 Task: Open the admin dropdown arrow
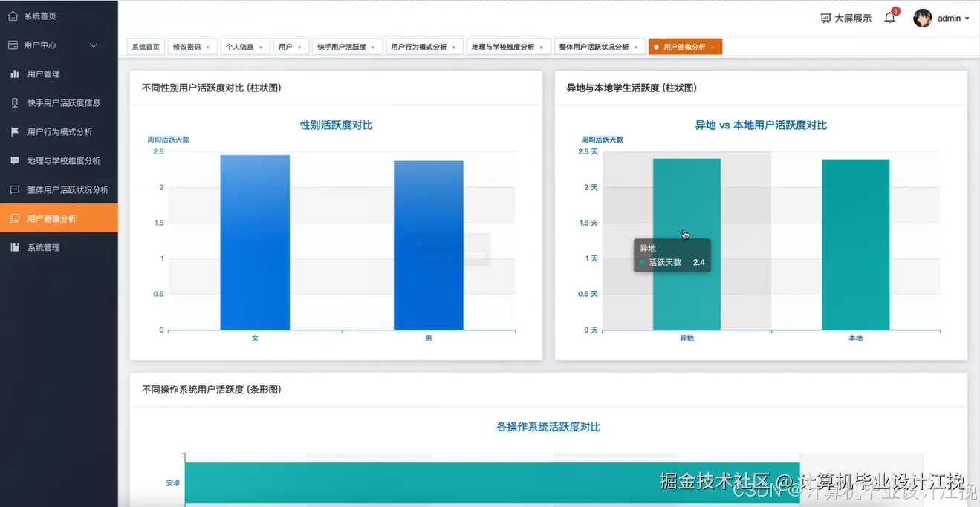967,19
